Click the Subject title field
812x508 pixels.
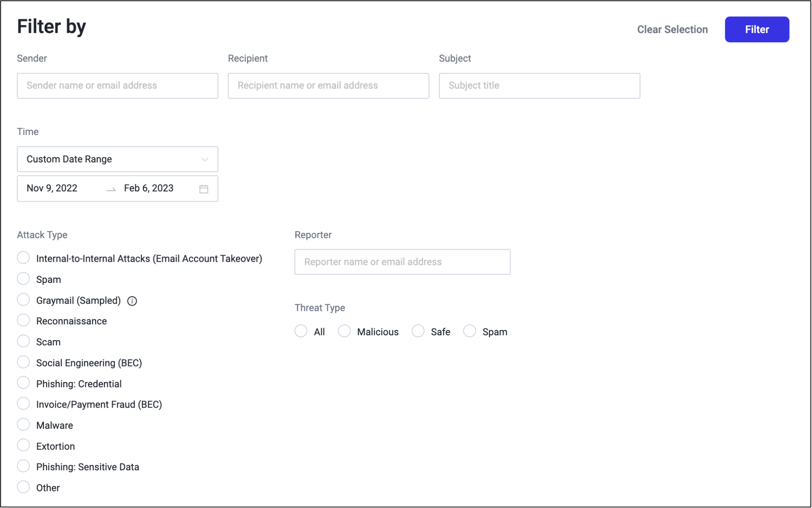pyautogui.click(x=539, y=86)
